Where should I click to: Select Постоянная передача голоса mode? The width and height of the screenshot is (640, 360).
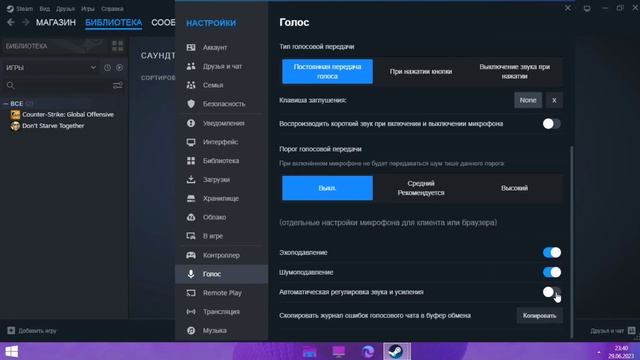pyautogui.click(x=327, y=71)
